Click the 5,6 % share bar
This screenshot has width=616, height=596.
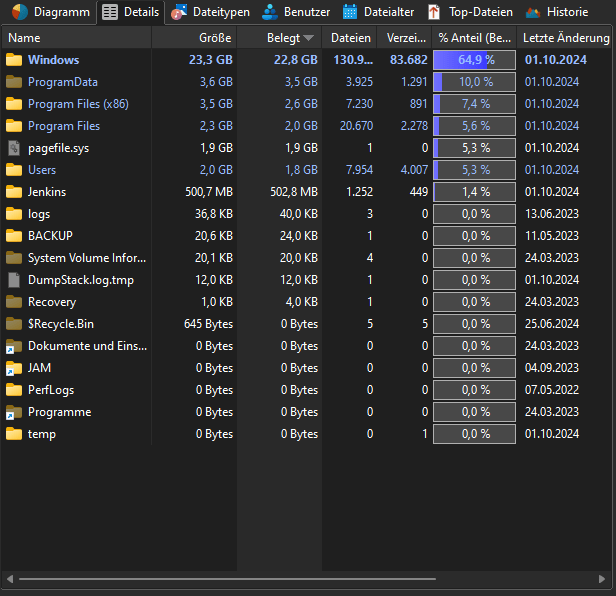coord(474,126)
